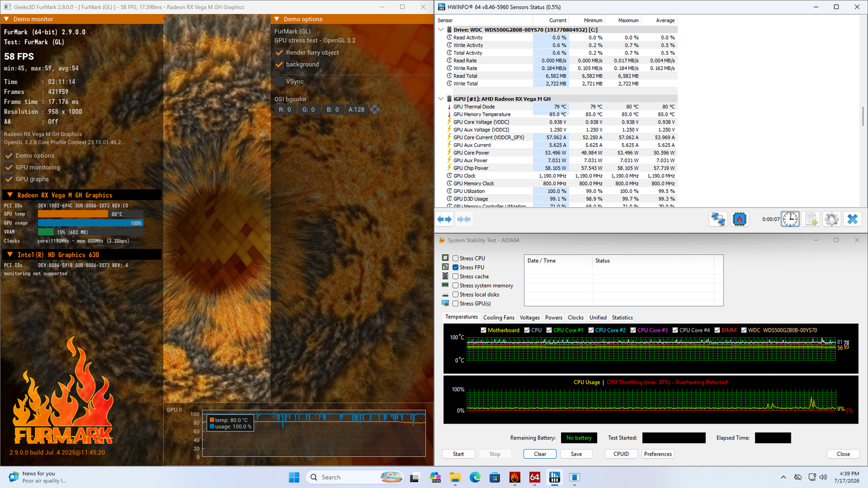The width and height of the screenshot is (868, 488).
Task: Click disconnected network icon in system tray
Action: tap(798, 477)
